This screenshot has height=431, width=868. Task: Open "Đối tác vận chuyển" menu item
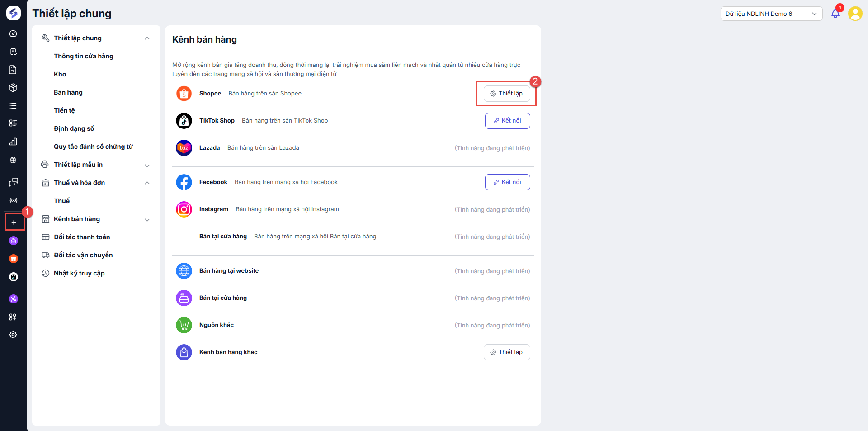pyautogui.click(x=83, y=255)
